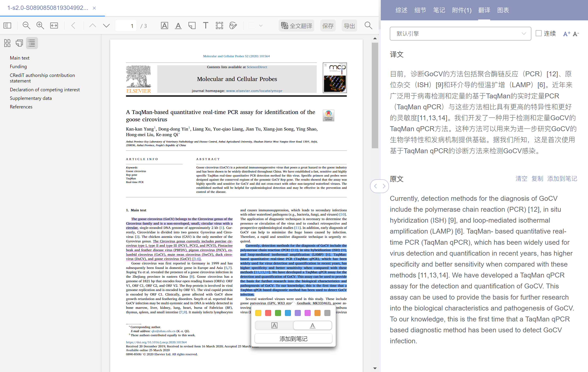This screenshot has width=588, height=372.
Task: Switch to 细节 tab
Action: pos(420,10)
